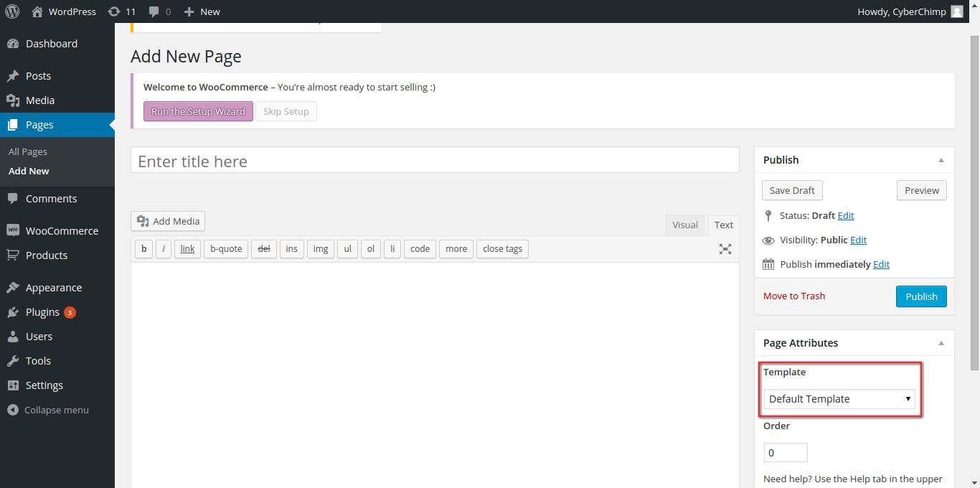Open the Media menu
Image resolution: width=980 pixels, height=488 pixels.
(57, 100)
